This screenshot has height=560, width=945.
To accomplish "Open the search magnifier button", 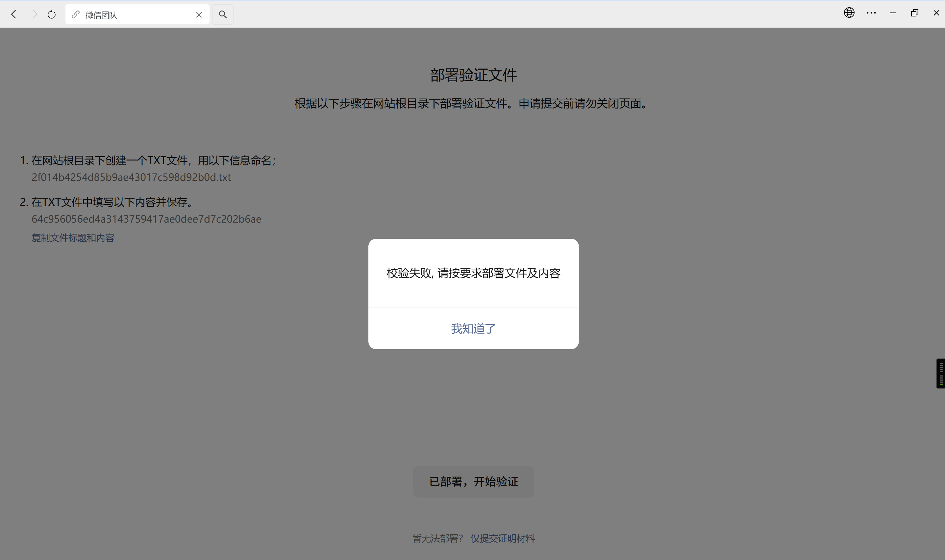I will pos(223,14).
